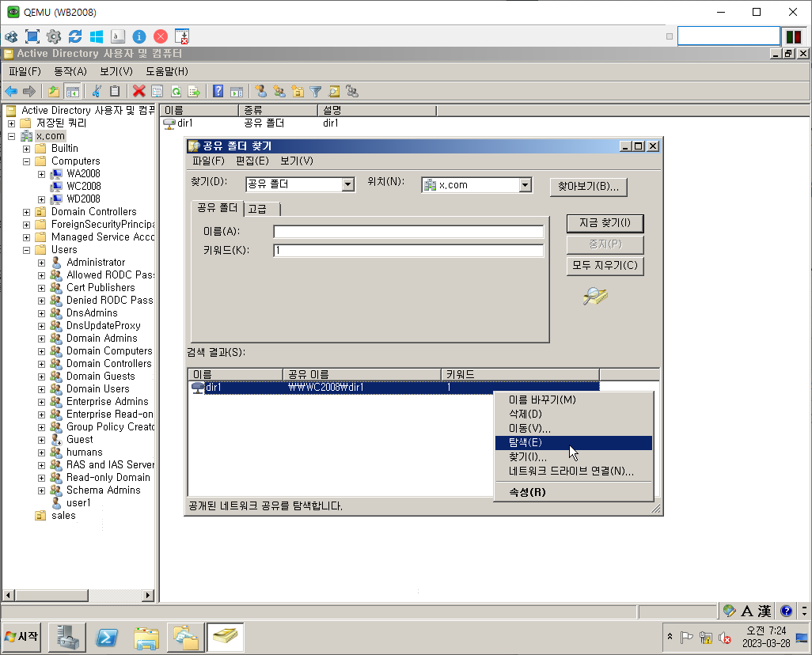The height and width of the screenshot is (655, 812).
Task: Collapse the x.com domain node
Action: pos(11,136)
